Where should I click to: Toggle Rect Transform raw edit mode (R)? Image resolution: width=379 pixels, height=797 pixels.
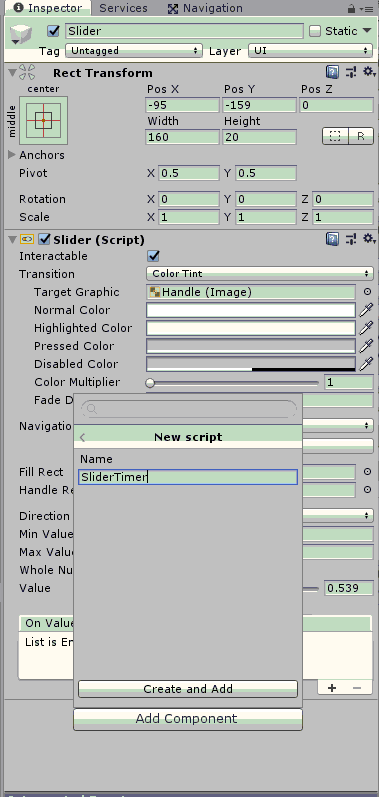click(x=361, y=136)
